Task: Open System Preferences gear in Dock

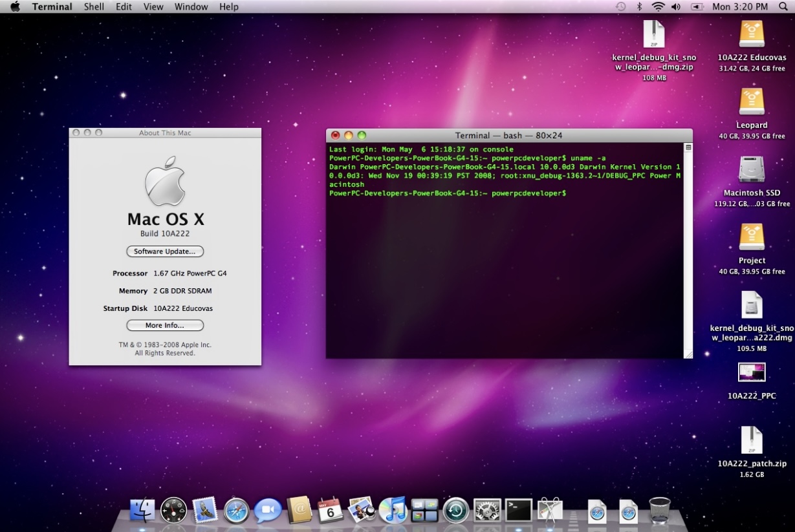Action: 487,510
